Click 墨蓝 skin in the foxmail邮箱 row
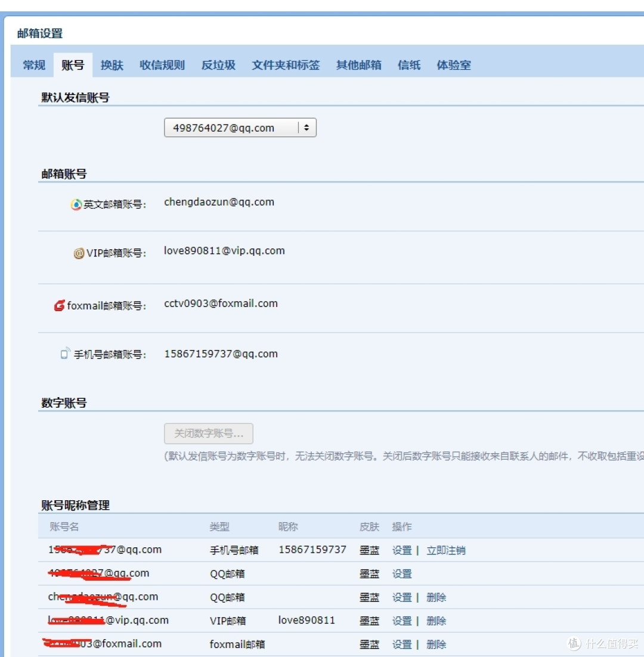Screen dimensions: 644x657 (x=369, y=644)
